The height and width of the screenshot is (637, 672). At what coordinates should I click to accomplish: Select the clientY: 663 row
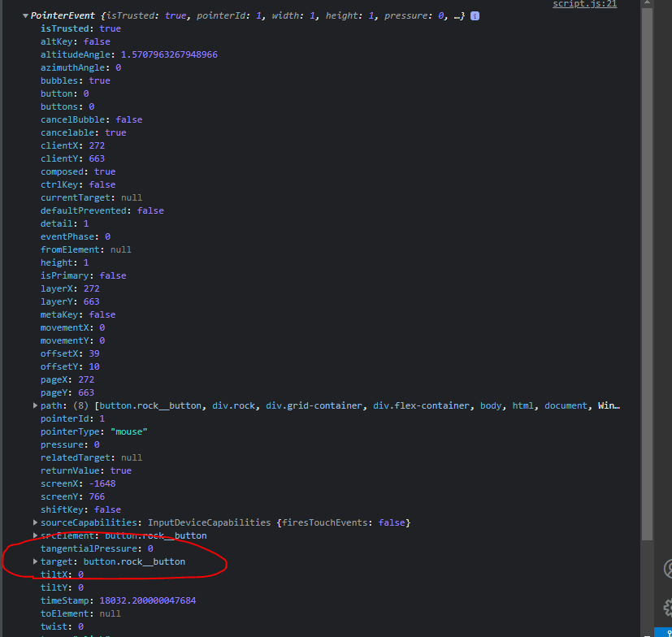[73, 158]
